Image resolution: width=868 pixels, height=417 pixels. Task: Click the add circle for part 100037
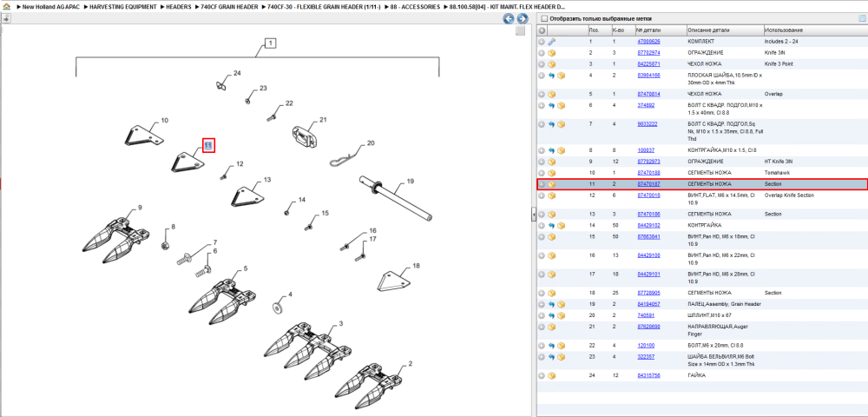pyautogui.click(x=542, y=150)
